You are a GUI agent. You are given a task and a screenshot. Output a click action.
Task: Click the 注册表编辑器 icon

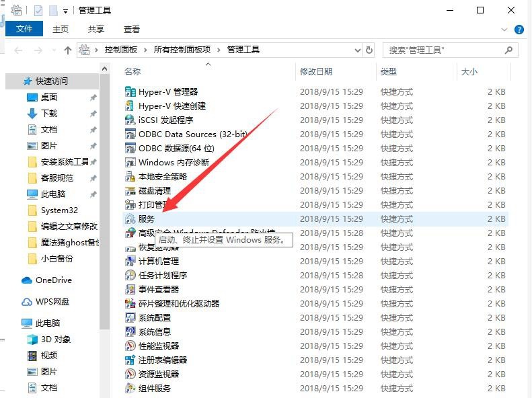(x=130, y=360)
